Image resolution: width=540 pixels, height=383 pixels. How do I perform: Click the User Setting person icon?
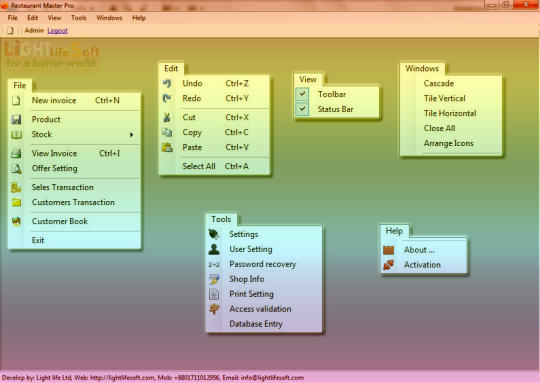[214, 249]
